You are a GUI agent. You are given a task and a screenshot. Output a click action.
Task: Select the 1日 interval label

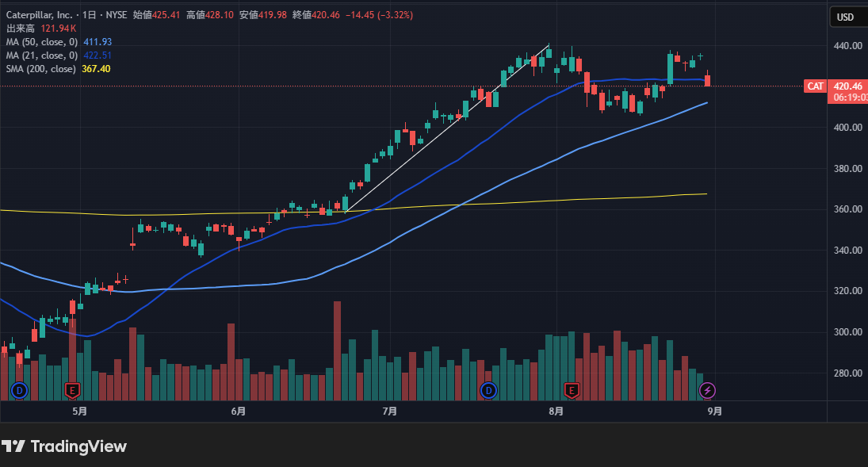click(89, 15)
